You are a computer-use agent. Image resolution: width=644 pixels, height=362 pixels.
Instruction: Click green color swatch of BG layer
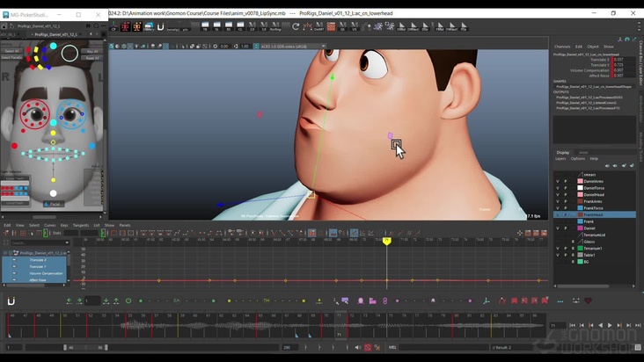point(581,262)
